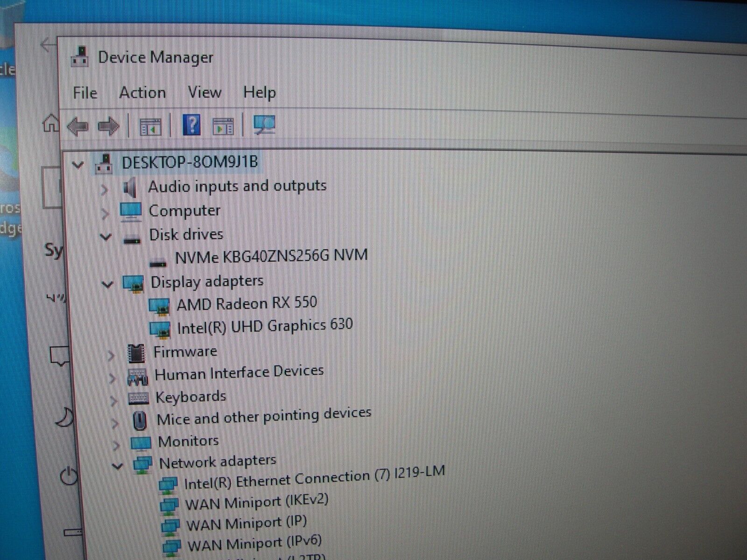The image size is (747, 560).
Task: Click the Audio inputs speaker icon
Action: [130, 188]
